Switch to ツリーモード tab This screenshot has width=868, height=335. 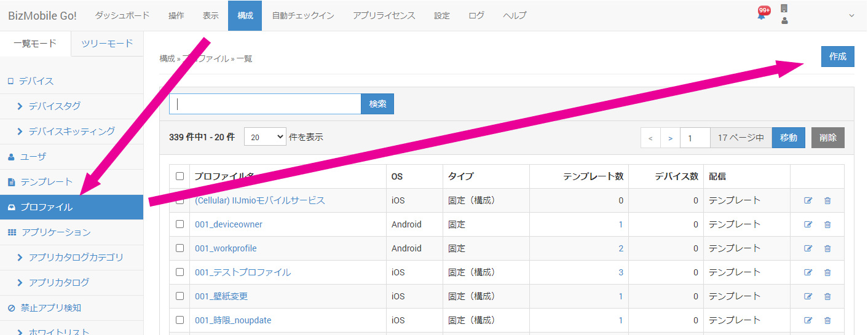click(x=107, y=44)
